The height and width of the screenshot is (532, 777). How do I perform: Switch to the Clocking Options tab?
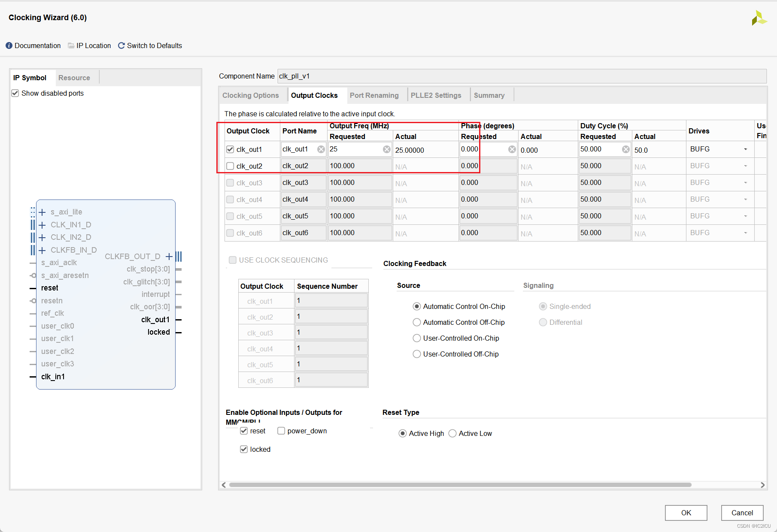point(251,95)
